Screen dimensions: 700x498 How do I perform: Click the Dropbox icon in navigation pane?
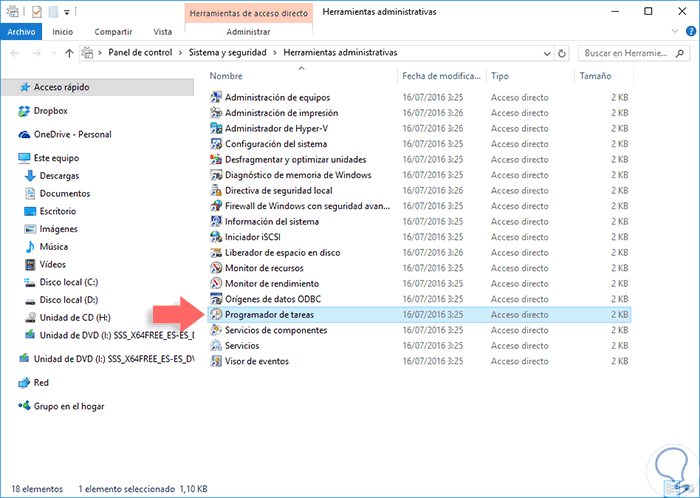click(24, 111)
